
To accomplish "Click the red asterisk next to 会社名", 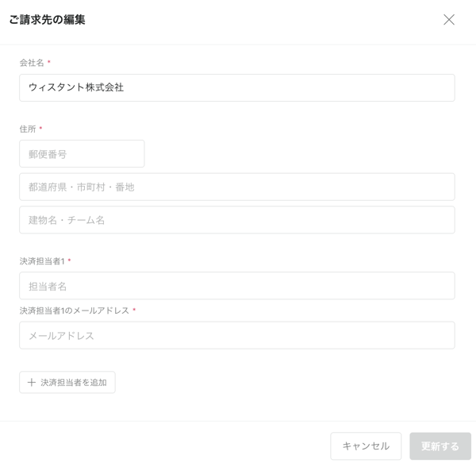I will point(49,63).
